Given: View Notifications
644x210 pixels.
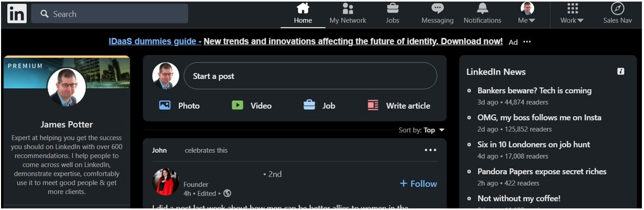Looking at the screenshot, I should 483,14.
